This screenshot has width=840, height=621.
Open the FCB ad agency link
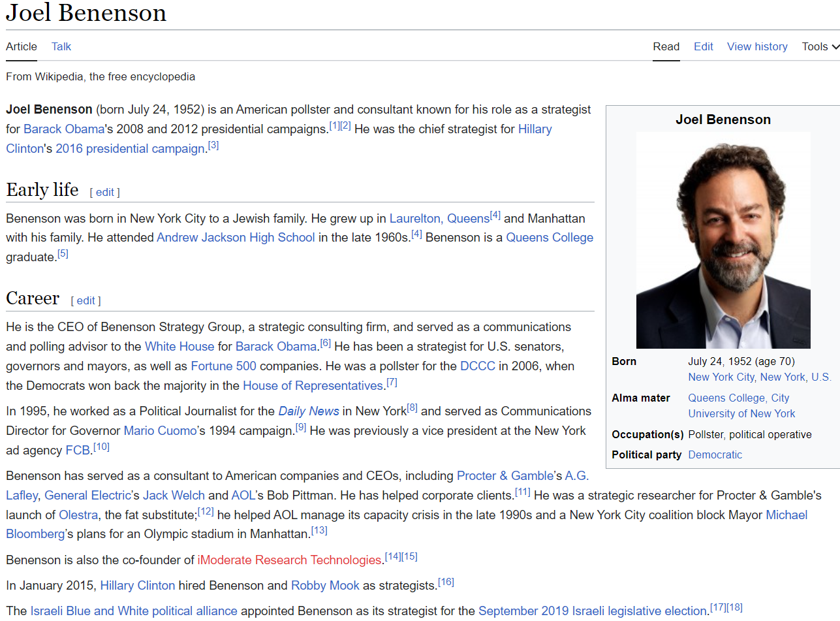coord(78,450)
